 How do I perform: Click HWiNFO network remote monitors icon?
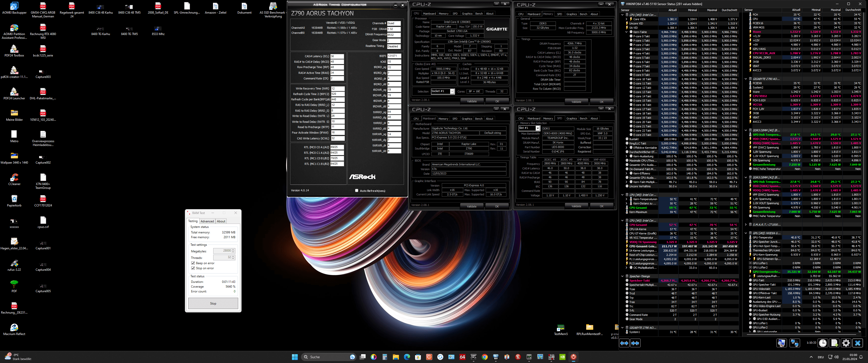795,343
